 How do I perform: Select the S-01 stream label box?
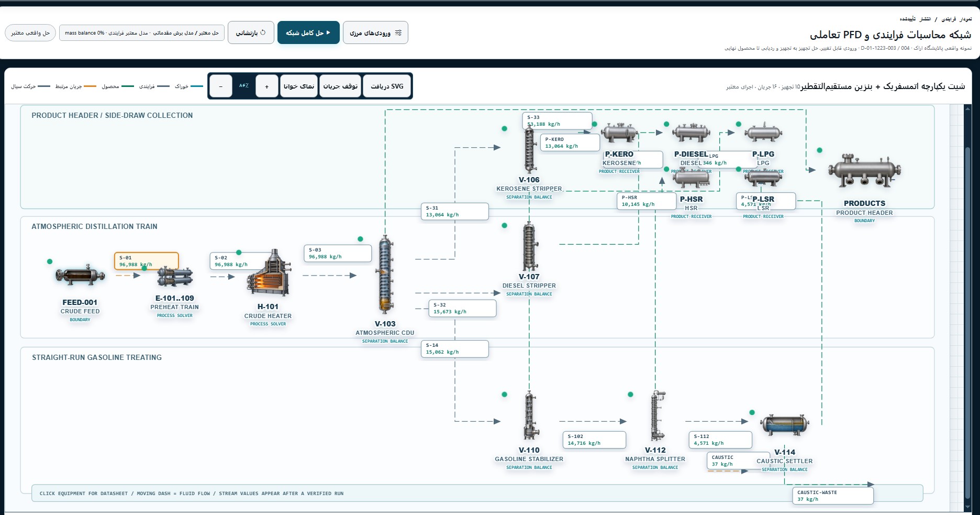[147, 261]
